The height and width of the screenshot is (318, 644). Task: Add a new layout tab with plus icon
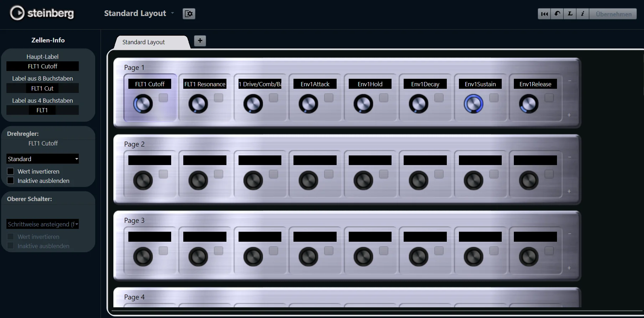[x=200, y=41]
